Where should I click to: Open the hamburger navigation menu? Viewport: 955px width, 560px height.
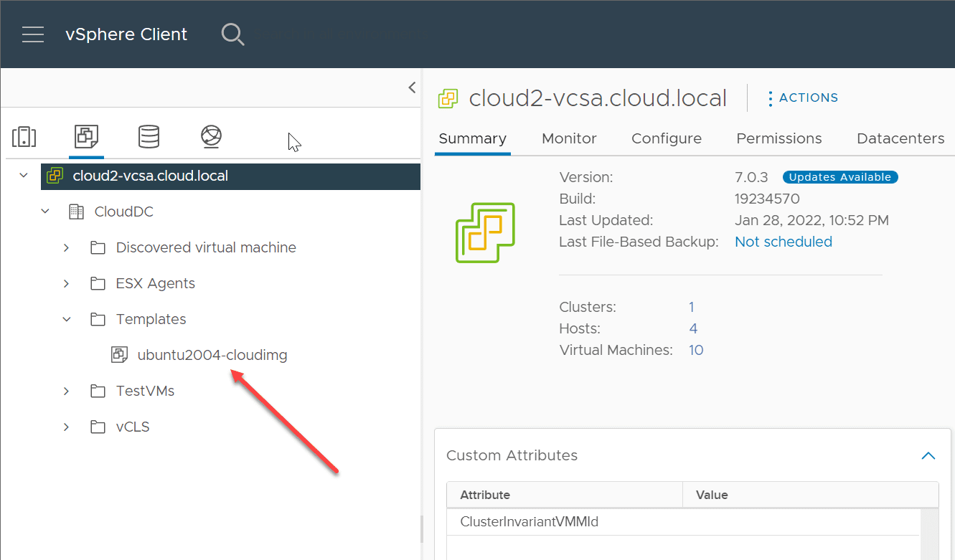[x=33, y=34]
